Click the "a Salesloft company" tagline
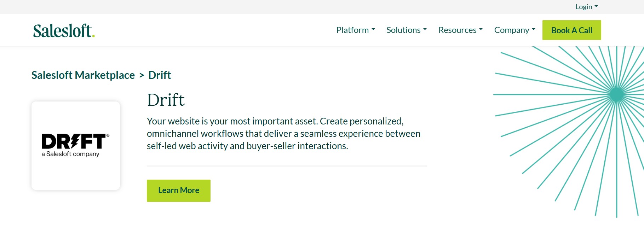Image resolution: width=644 pixels, height=227 pixels. click(x=70, y=154)
